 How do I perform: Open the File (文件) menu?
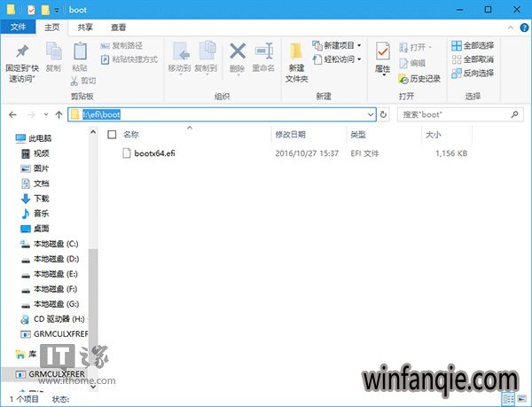[x=18, y=27]
